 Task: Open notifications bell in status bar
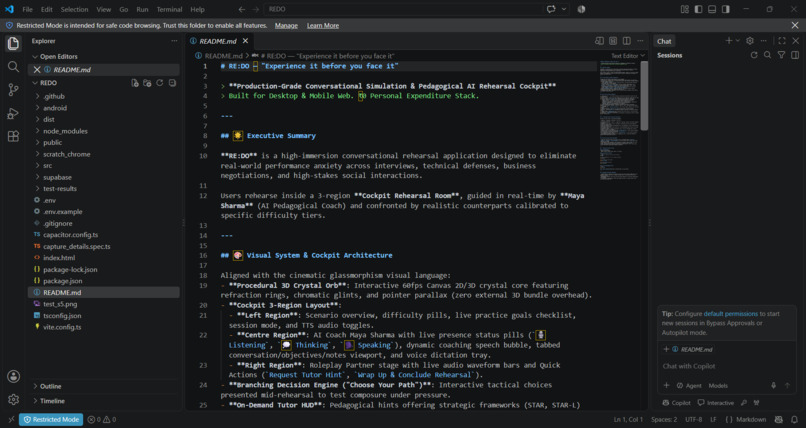[x=795, y=420]
